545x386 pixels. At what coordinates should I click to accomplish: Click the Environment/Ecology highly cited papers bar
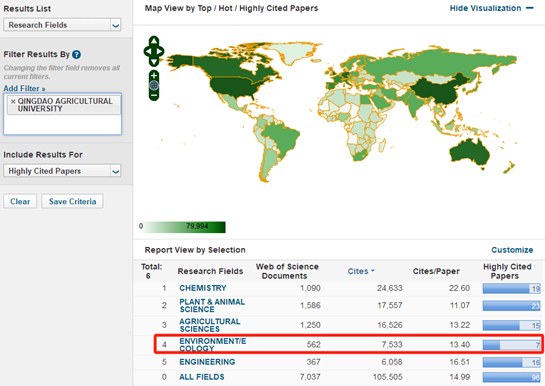pos(511,345)
